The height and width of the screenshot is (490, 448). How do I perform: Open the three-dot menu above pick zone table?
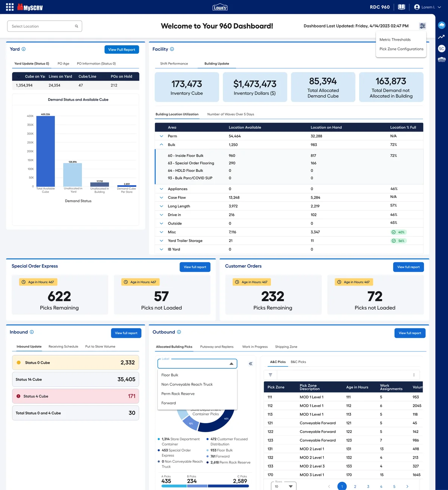pyautogui.click(x=414, y=375)
